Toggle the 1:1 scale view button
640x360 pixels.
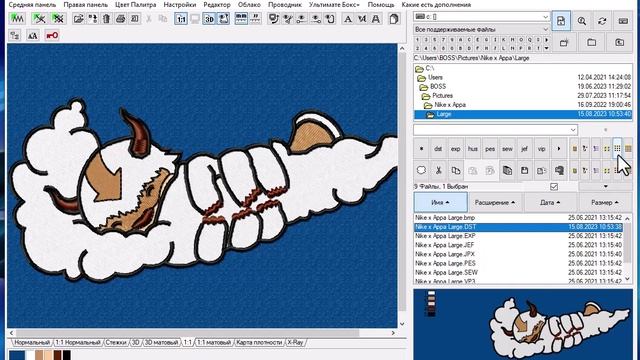(x=181, y=19)
